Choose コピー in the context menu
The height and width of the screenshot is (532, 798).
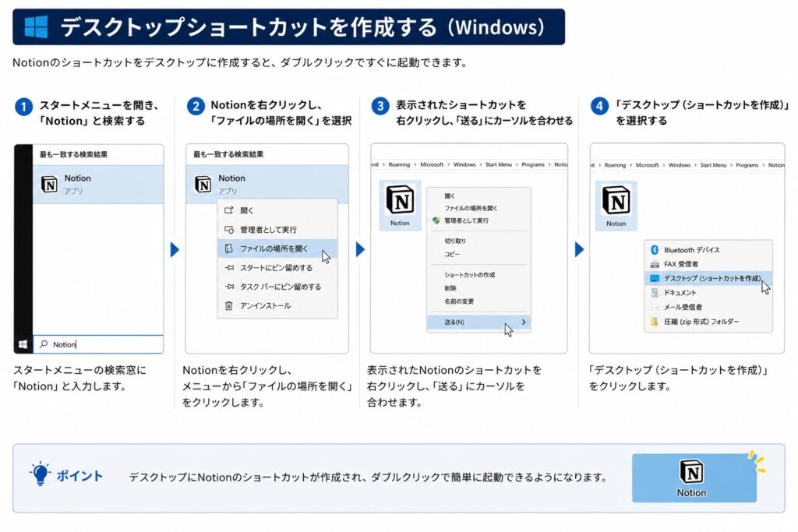point(452,254)
